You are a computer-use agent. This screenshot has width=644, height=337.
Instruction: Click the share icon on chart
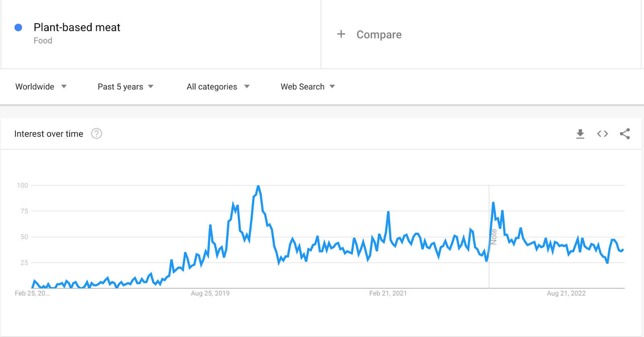[625, 134]
